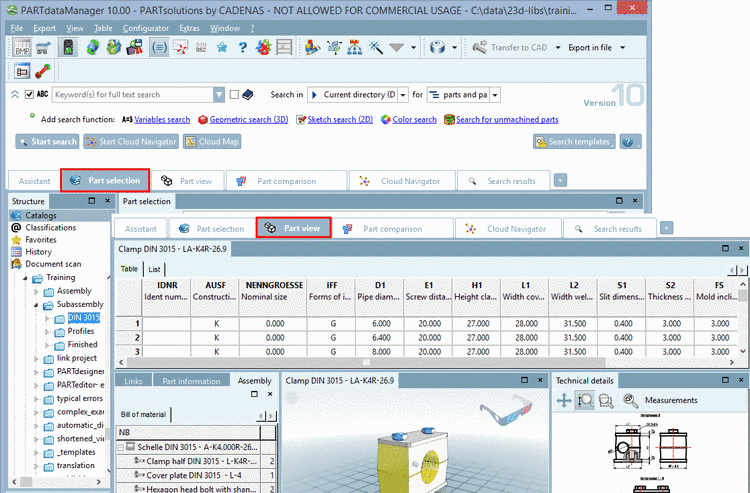
Task: Click the DIN 982 standard icon
Action: (201, 47)
